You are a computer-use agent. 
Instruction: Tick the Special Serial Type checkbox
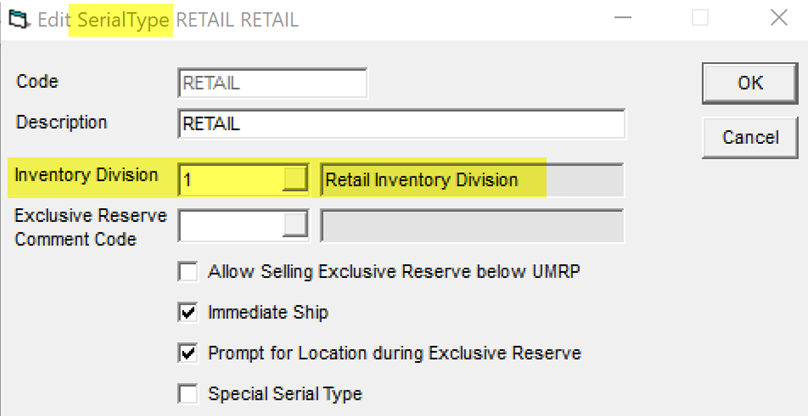(188, 394)
